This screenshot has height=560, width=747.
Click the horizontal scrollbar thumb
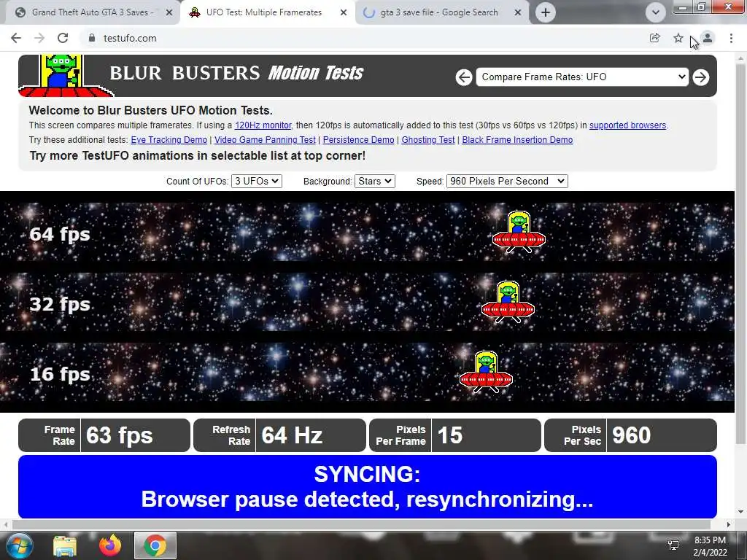pos(361,524)
